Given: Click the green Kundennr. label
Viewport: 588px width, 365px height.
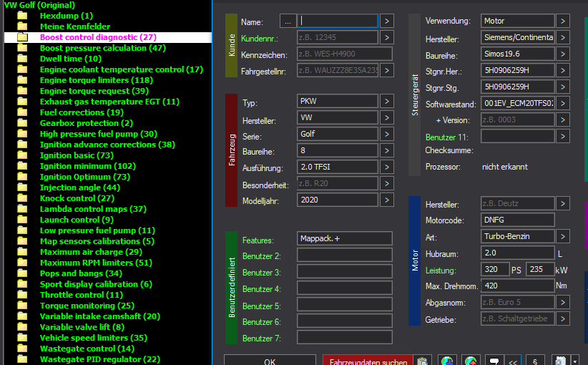Looking at the screenshot, I should 260,39.
